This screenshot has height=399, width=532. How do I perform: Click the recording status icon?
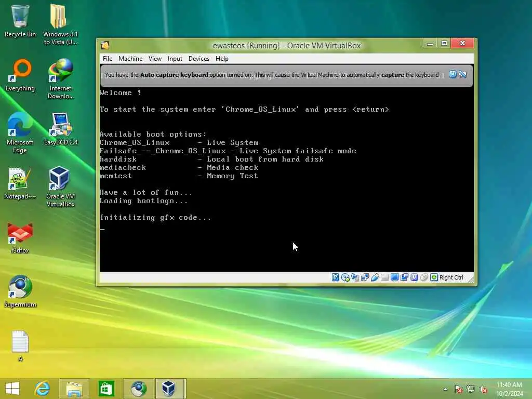(x=404, y=277)
